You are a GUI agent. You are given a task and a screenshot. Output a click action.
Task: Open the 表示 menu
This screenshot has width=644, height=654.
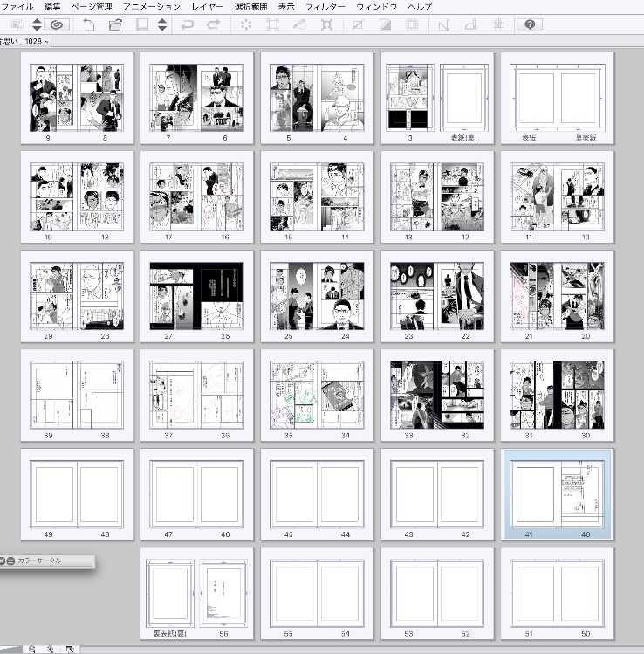(x=286, y=7)
